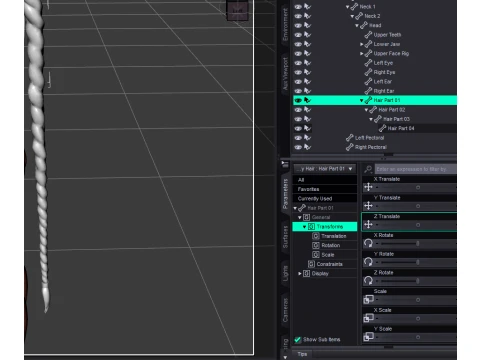Click the parameter filter magnifier icon
The width and height of the screenshot is (480, 360).
pyautogui.click(x=368, y=169)
